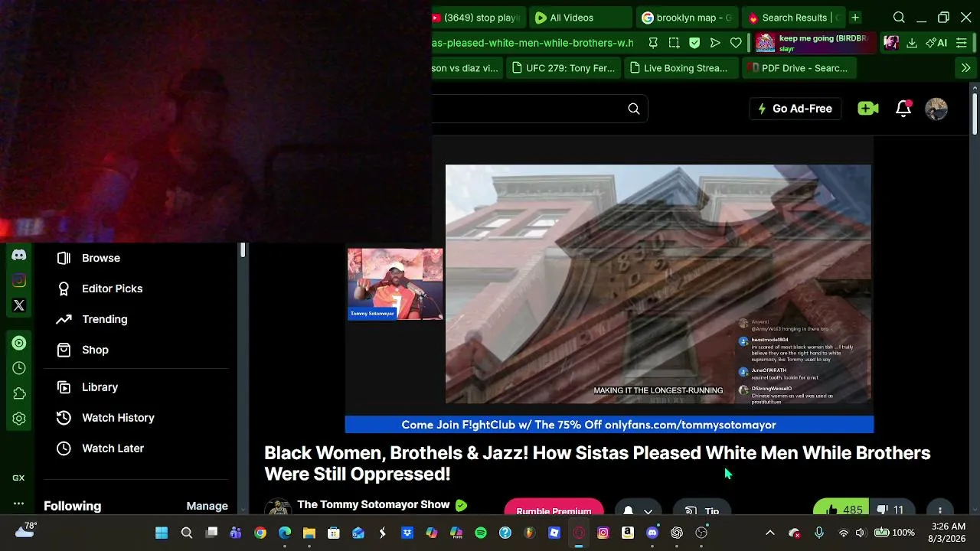Open browser settings from the sidebar gear icon
Screen dimensions: 980x551
[x=19, y=419]
